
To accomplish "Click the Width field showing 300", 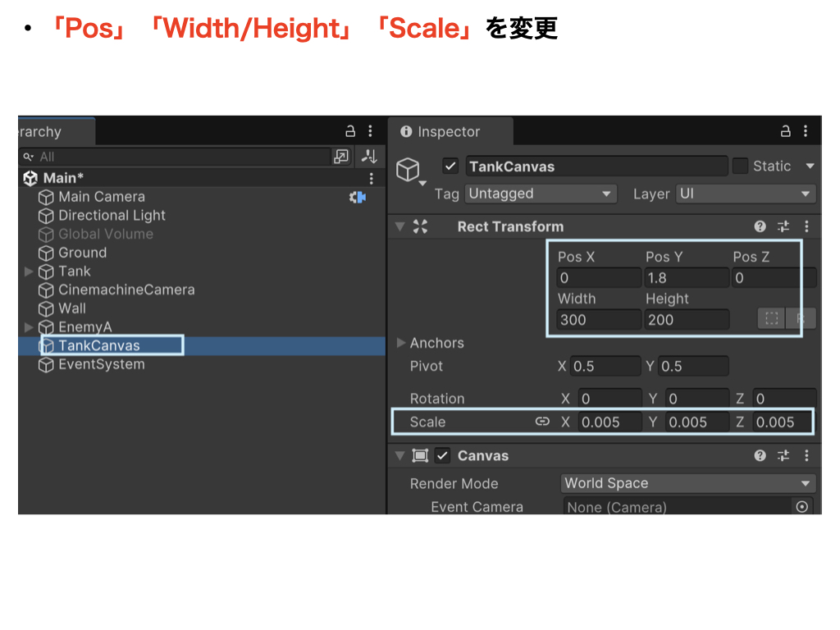I will (598, 320).
